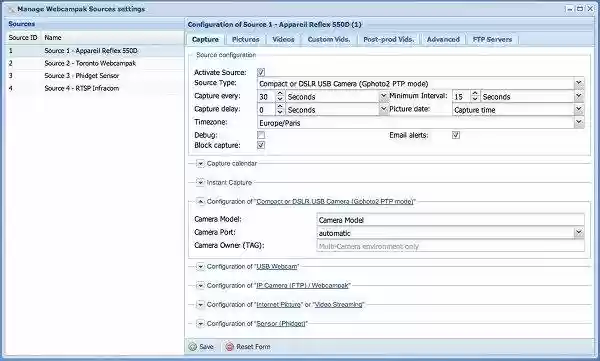Select Source 2 - Toronto Webcampak row

click(x=94, y=63)
